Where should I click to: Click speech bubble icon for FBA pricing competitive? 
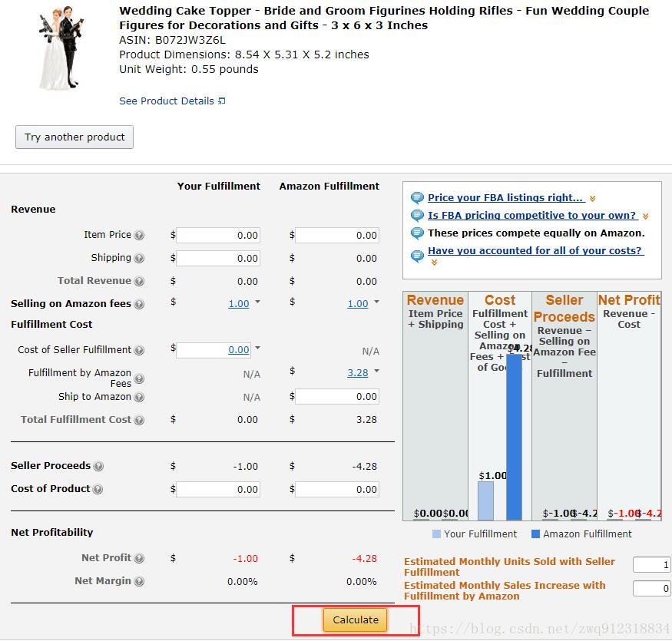click(417, 216)
